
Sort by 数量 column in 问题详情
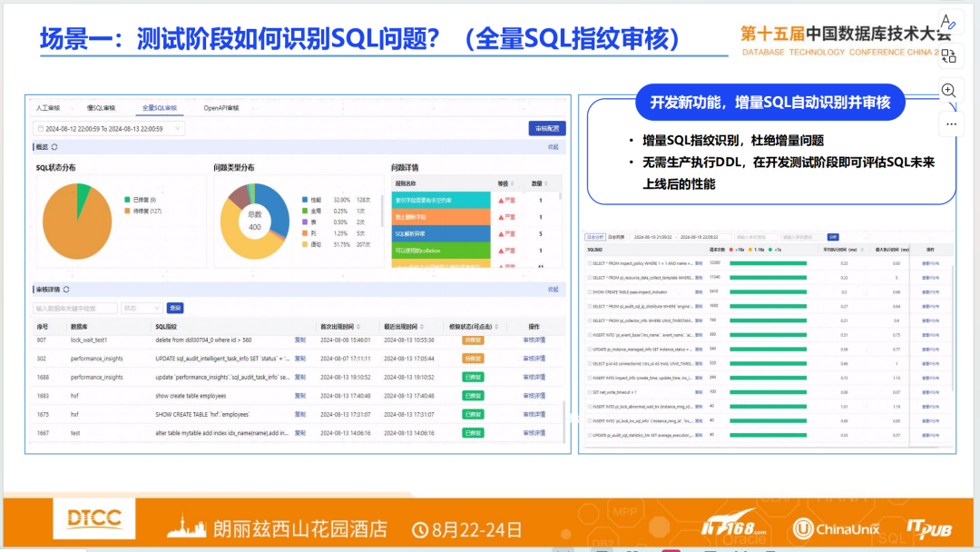[x=546, y=183]
